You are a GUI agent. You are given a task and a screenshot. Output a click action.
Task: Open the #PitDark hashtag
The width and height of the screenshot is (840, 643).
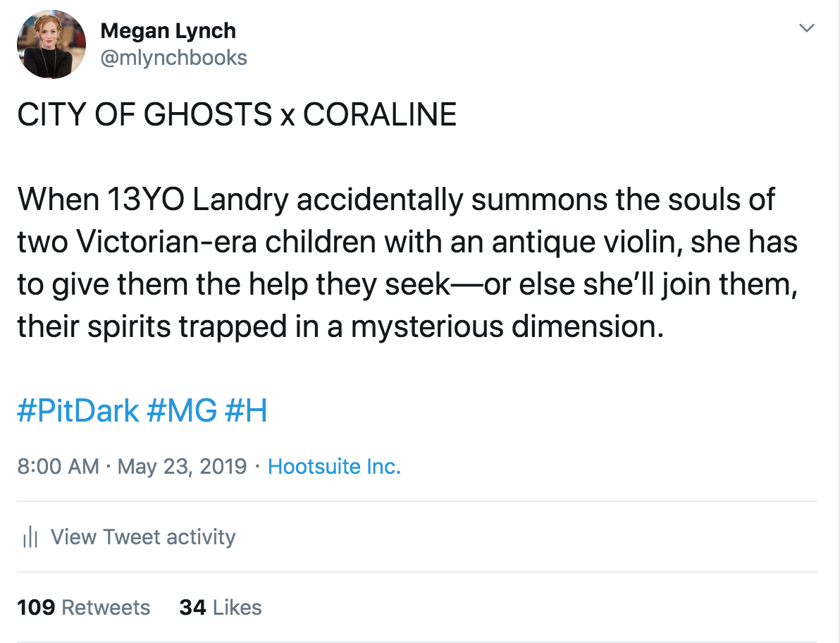coord(78,411)
